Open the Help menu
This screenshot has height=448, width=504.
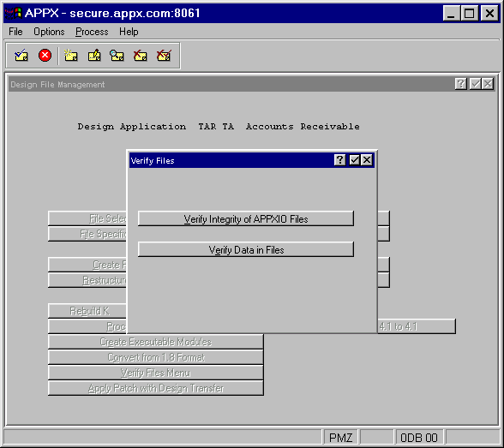coord(129,32)
